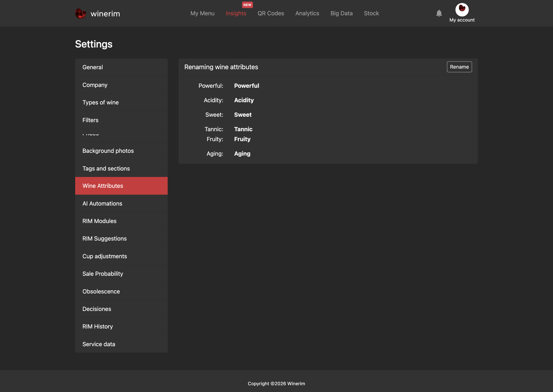Screen dimensions: 553x392
Task: Click the My account avatar icon
Action: [x=462, y=10]
